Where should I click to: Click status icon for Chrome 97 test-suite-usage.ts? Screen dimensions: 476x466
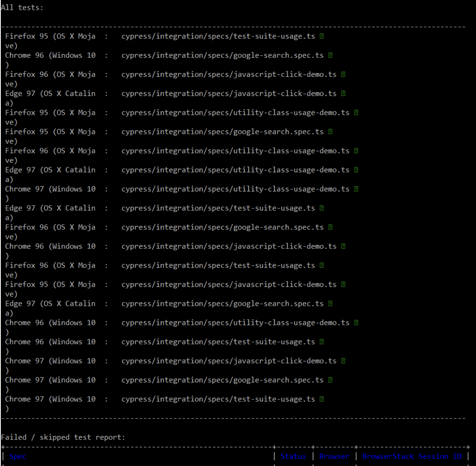click(322, 399)
